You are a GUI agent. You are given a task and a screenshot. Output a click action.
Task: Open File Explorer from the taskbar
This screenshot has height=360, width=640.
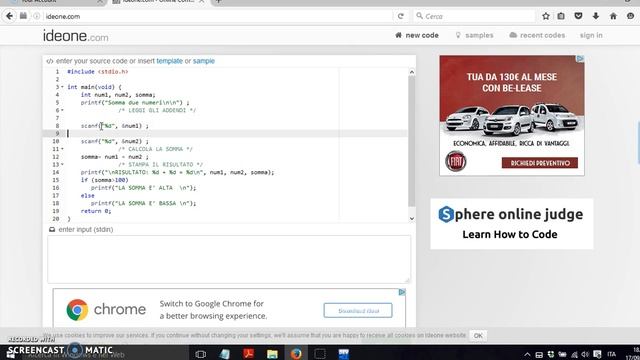(x=272, y=353)
